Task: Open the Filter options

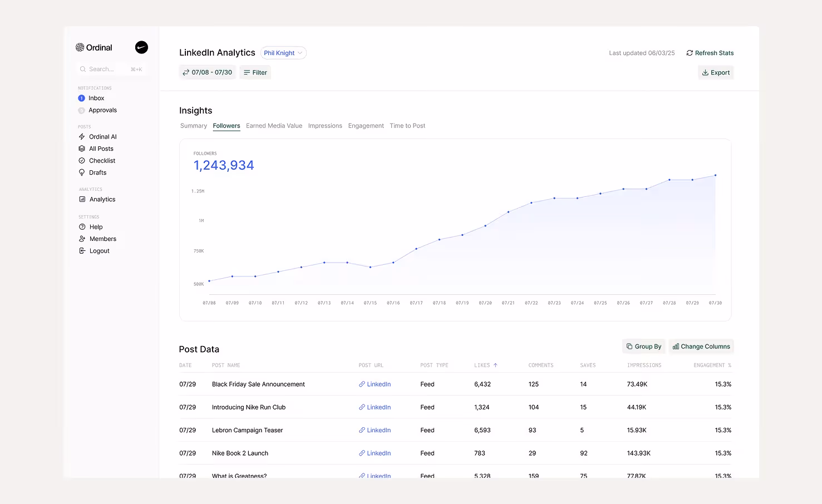Action: point(255,72)
